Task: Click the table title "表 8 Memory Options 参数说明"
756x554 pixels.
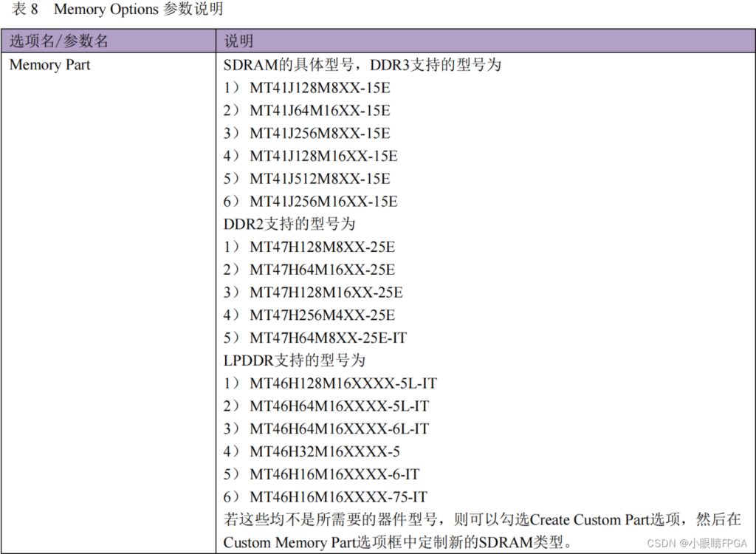Action: [118, 10]
